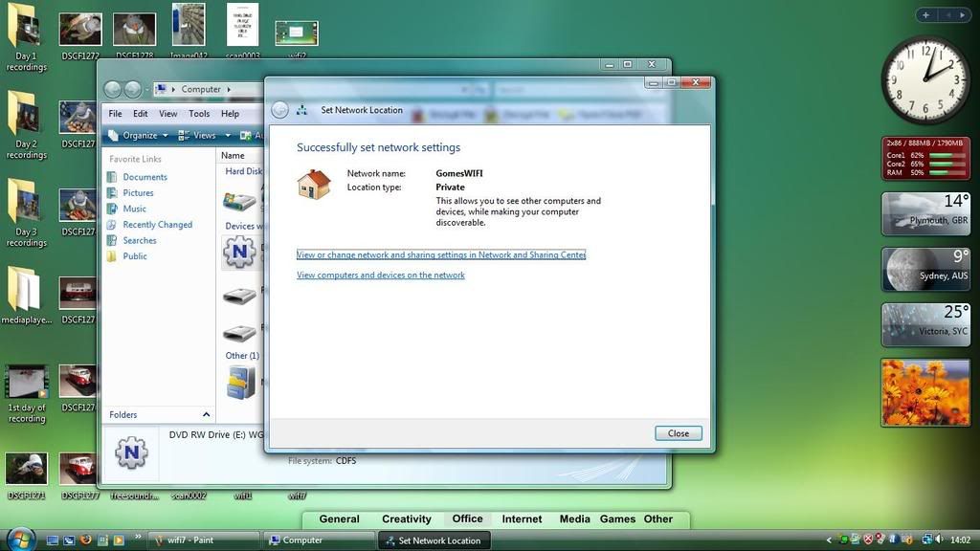
Task: Switch to the Media tab on the dock
Action: 574,519
